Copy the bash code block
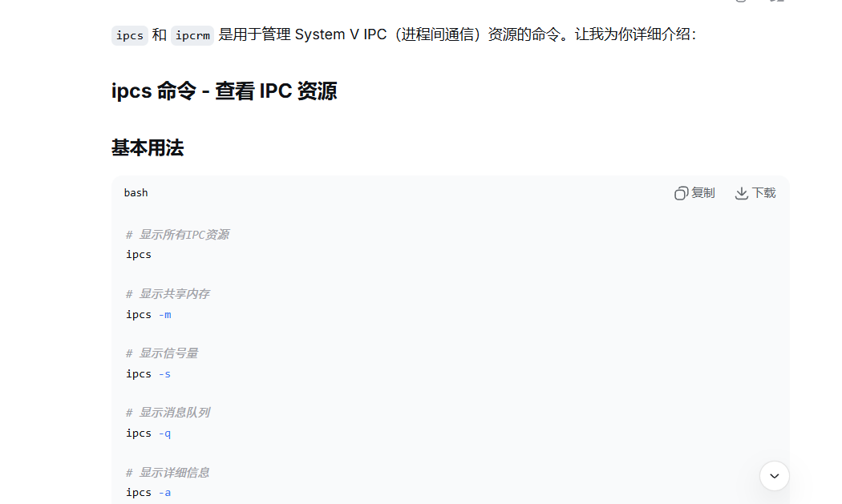The width and height of the screenshot is (842, 504). (x=694, y=193)
